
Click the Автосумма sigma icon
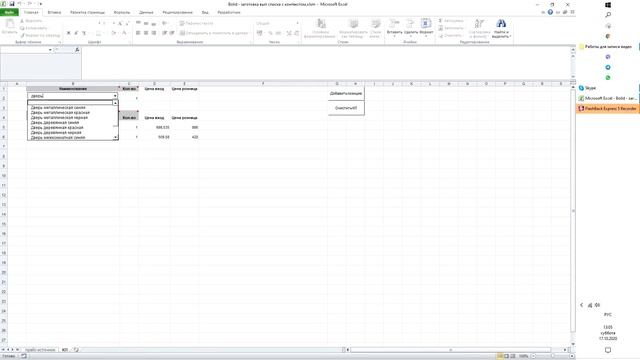coord(441,21)
